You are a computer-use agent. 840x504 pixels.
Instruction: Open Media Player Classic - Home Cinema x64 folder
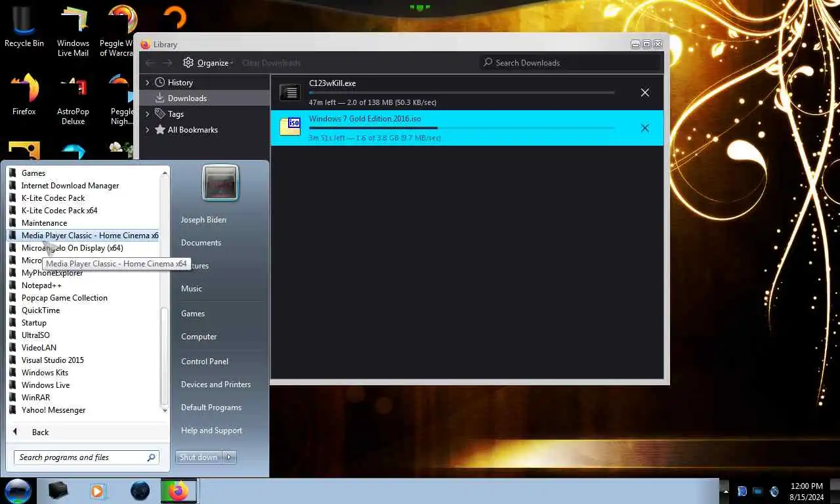pyautogui.click(x=83, y=236)
